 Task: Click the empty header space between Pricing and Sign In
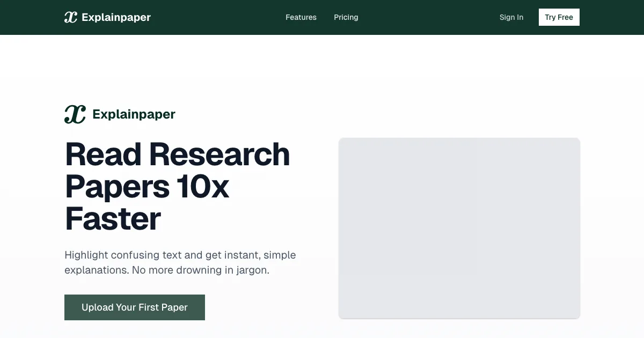pos(429,17)
